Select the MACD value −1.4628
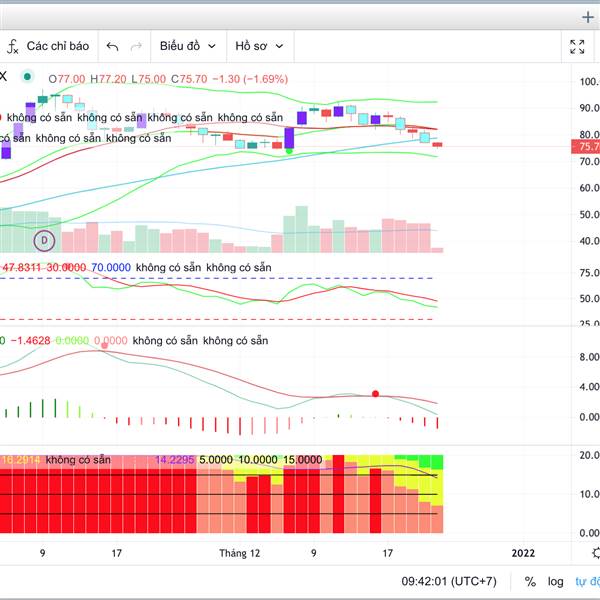Screen dimensions: 600x600 coord(30,341)
